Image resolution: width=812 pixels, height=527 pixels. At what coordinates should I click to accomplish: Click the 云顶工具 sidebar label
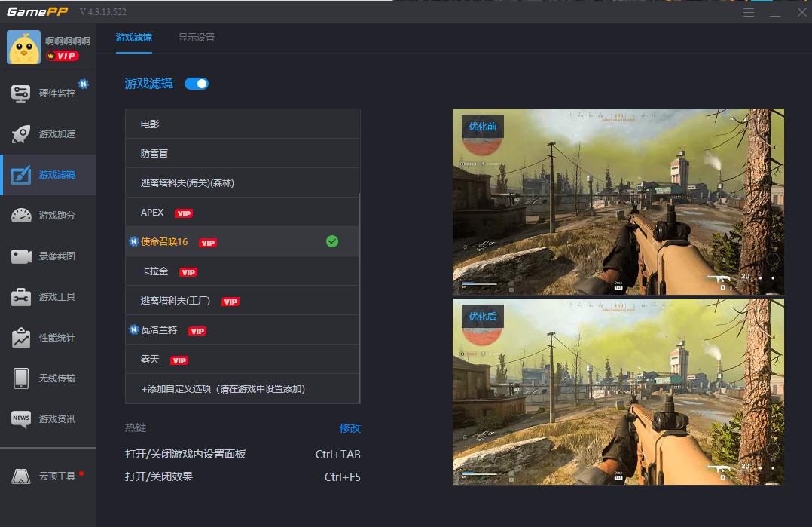tap(57, 476)
